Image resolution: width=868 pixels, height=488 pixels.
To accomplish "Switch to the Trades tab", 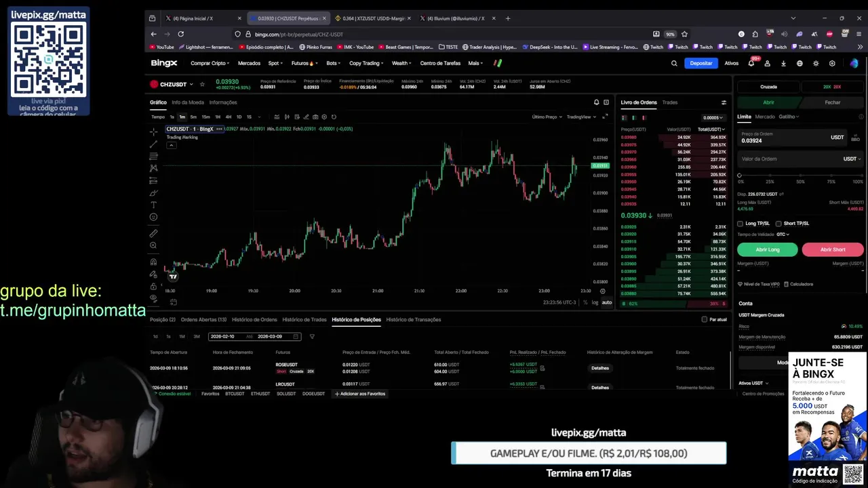I will click(x=670, y=102).
